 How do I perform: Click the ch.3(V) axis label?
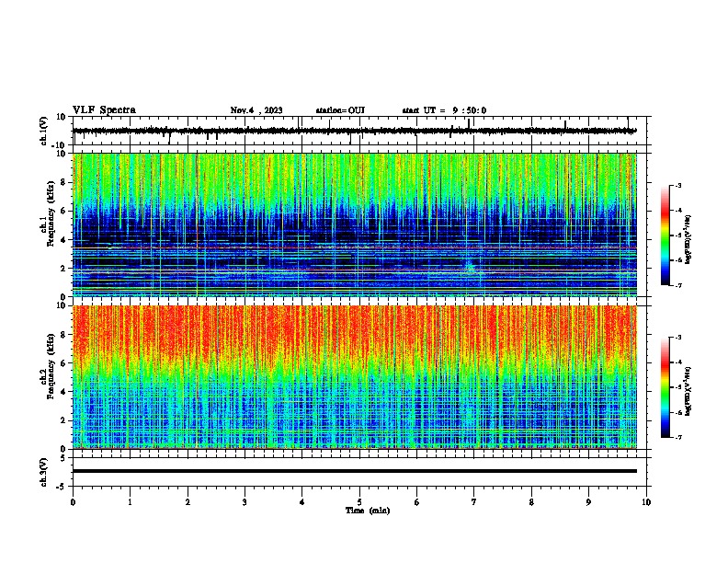[x=44, y=472]
